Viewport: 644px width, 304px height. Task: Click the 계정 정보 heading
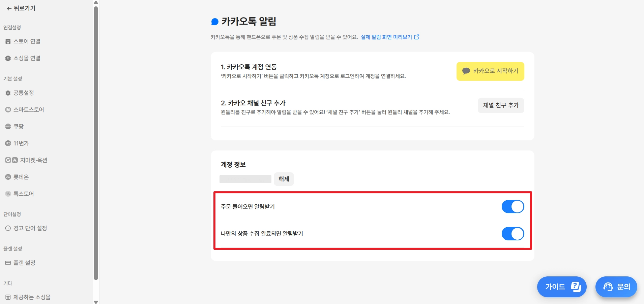pos(233,165)
